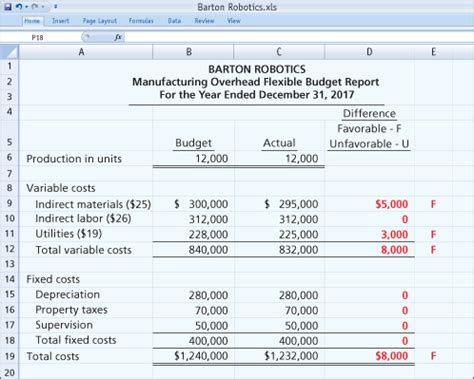474x379 pixels.
Task: Open the Data ribbon tab
Action: pyautogui.click(x=174, y=21)
